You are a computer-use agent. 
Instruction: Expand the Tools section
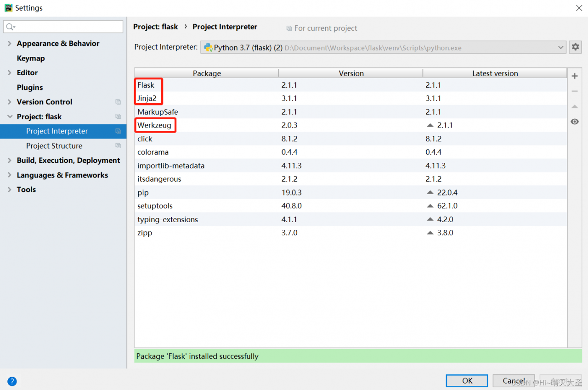[x=10, y=189]
